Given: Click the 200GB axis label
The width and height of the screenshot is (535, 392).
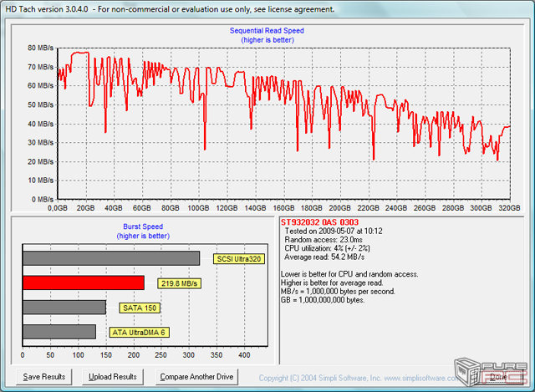Looking at the screenshot, I should 340,208.
